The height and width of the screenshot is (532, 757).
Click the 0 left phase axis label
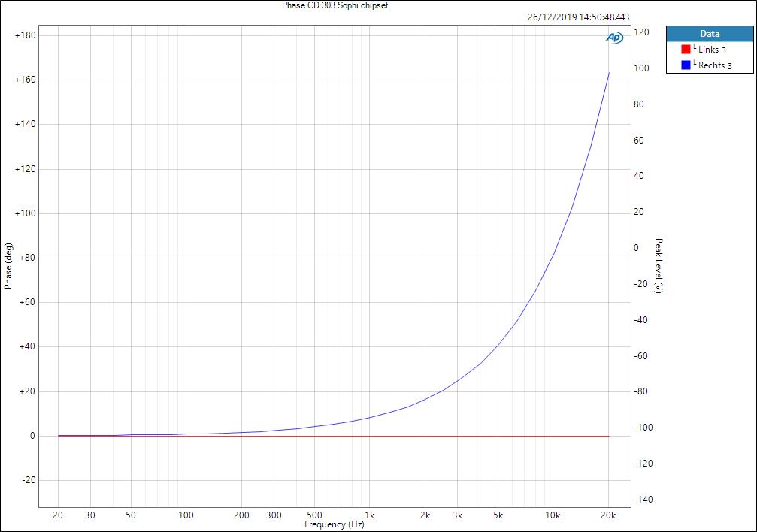pos(33,436)
